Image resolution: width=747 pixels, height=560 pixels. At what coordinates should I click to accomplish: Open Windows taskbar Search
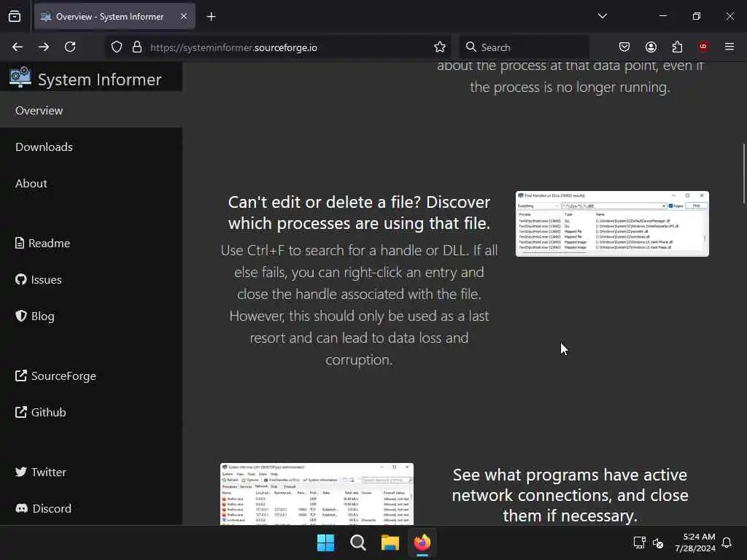tap(357, 542)
